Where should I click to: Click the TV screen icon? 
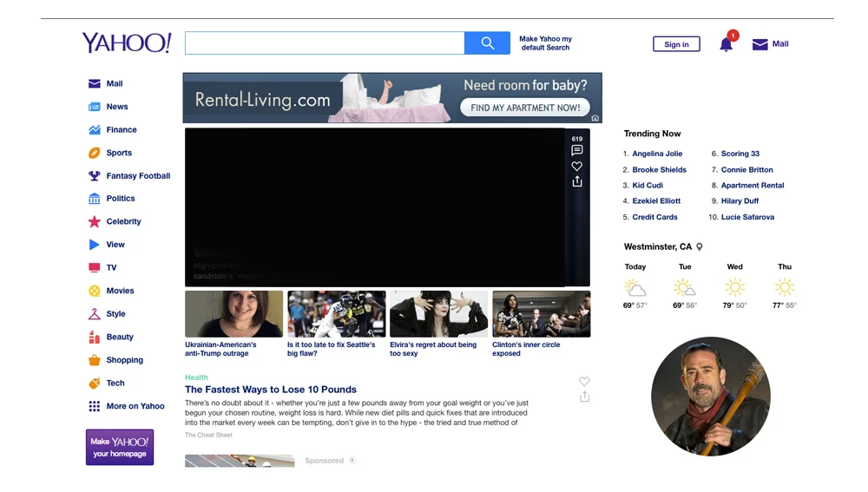tap(95, 268)
